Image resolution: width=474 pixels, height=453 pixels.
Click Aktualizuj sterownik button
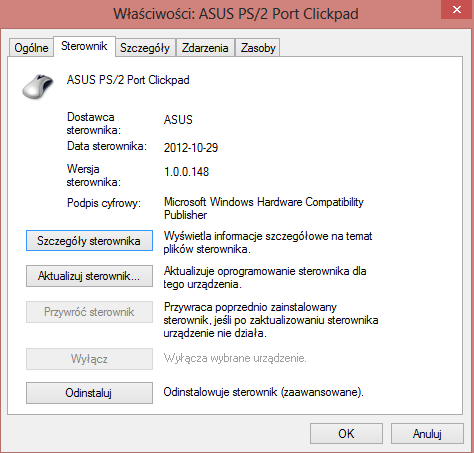point(89,276)
